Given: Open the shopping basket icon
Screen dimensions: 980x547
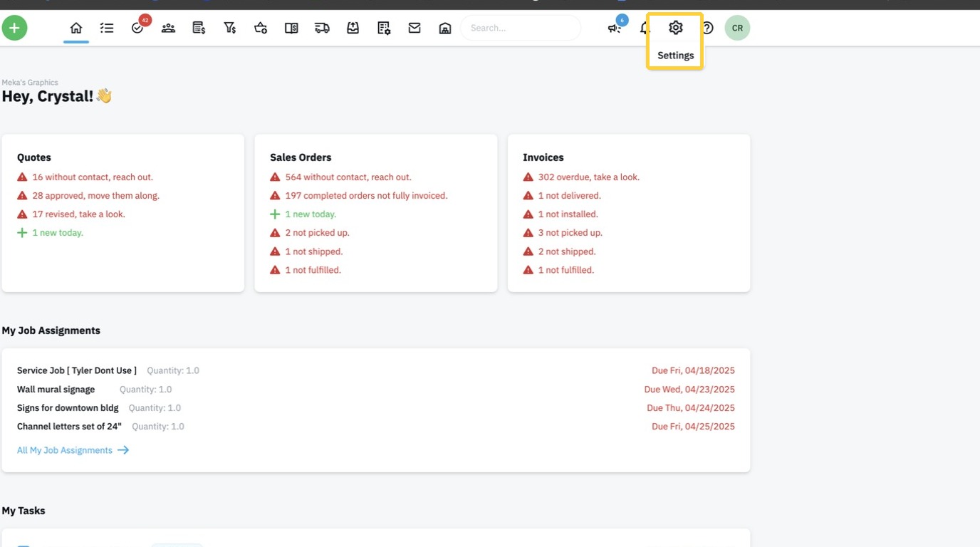Looking at the screenshot, I should [x=261, y=28].
